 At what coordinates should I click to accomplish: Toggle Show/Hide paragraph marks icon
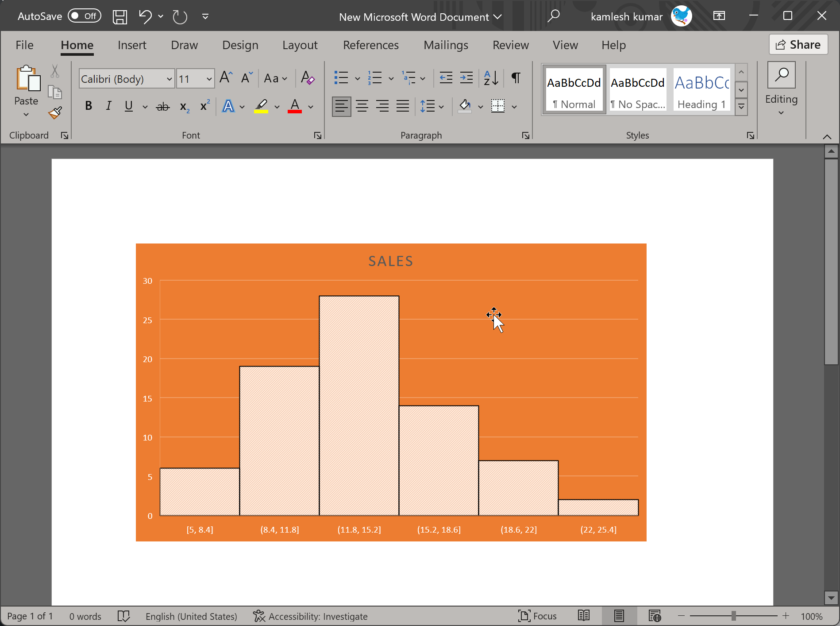[x=516, y=78]
